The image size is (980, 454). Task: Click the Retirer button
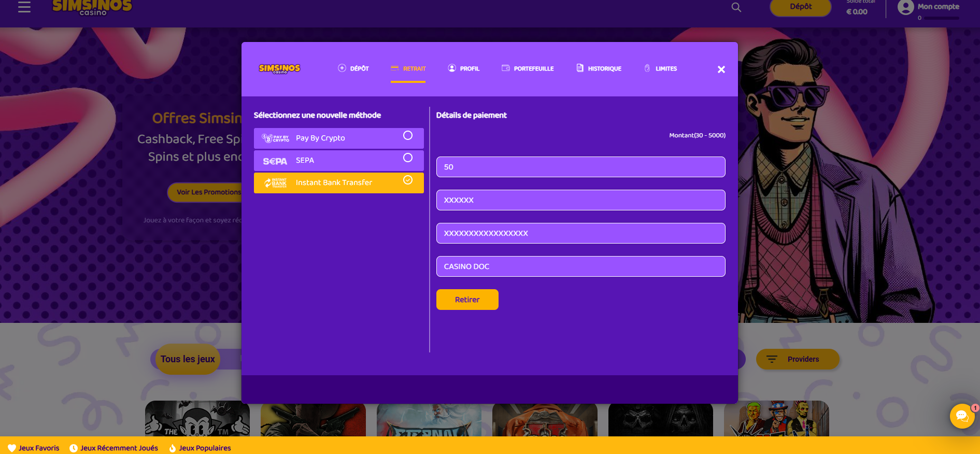point(467,300)
